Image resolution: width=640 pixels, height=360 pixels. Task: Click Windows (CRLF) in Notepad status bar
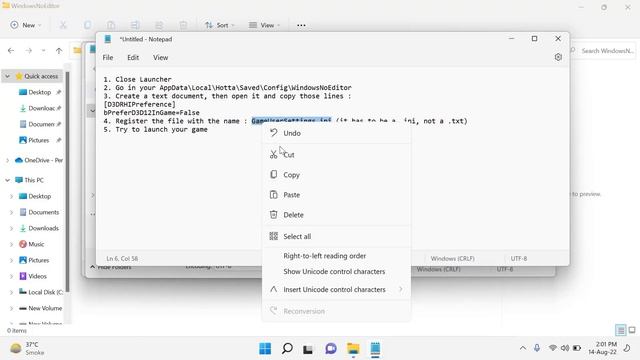coord(452,259)
